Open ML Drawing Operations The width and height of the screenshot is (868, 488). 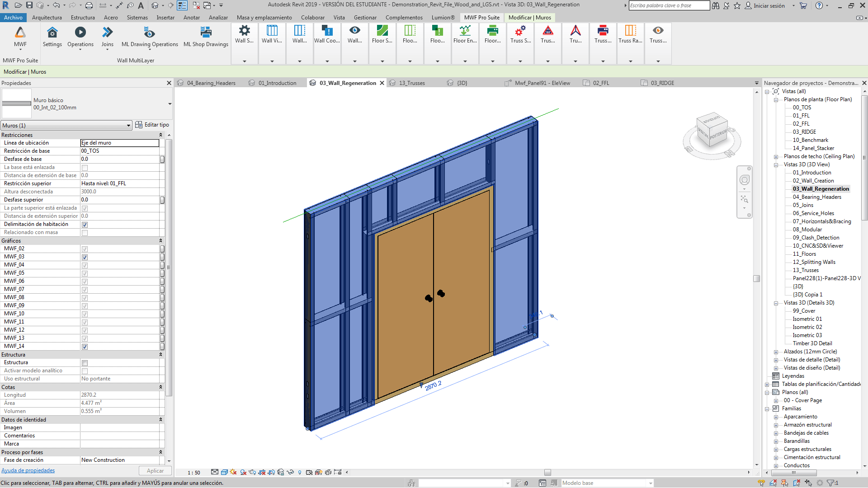coord(150,38)
